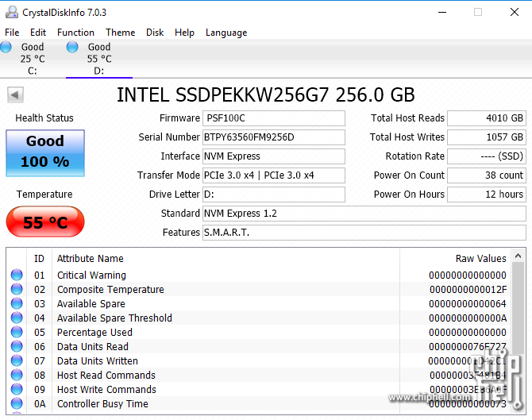
Task: Select the Available Spare attribute name in row 03
Action: click(91, 303)
